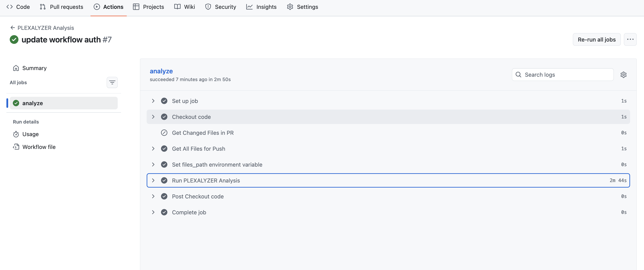The width and height of the screenshot is (644, 270).
Task: Expand Run PLEXALYZER Analysis step
Action: (x=153, y=181)
